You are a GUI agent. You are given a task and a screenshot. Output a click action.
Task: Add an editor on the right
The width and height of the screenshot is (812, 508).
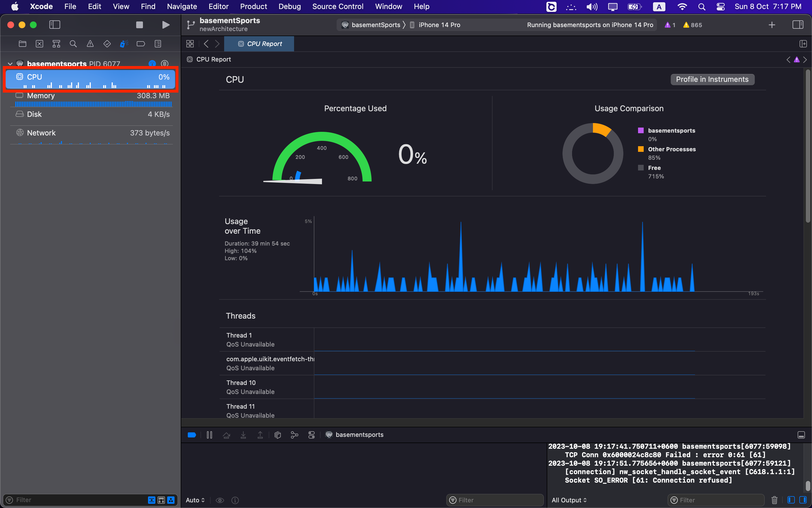[x=803, y=44]
